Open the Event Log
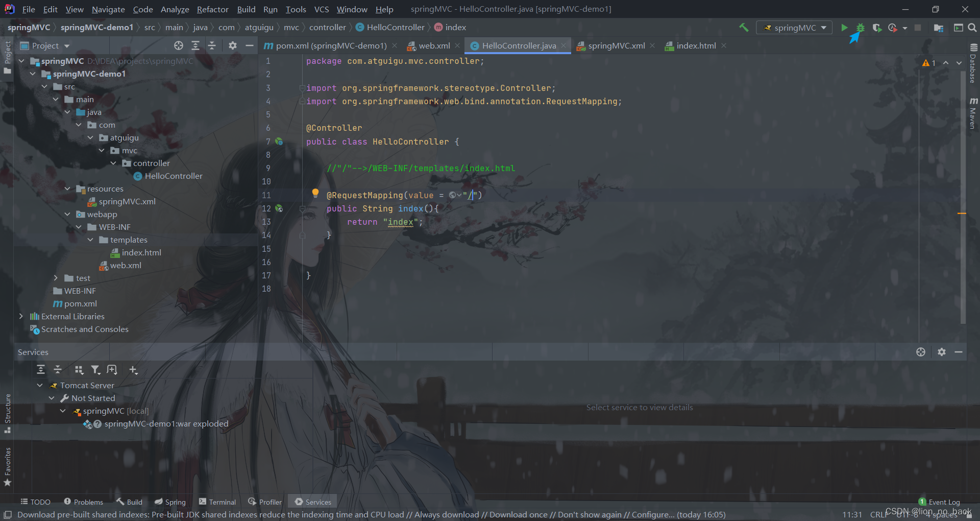980x521 pixels. click(x=939, y=502)
